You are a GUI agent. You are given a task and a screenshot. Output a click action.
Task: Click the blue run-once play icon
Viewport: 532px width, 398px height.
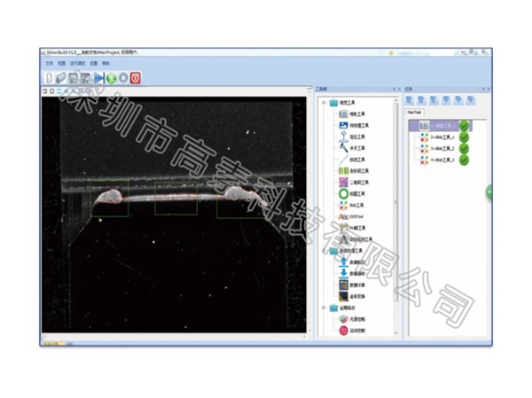pyautogui.click(x=98, y=78)
